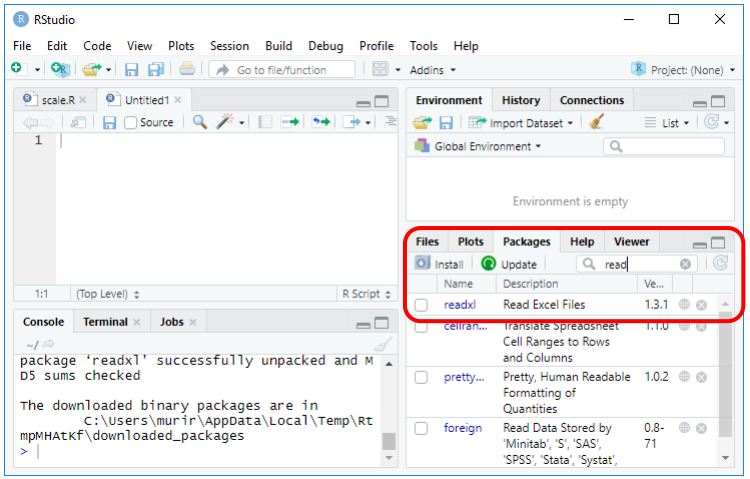Click the Packages list scrollbar
750x479 pixels.
coord(725,375)
